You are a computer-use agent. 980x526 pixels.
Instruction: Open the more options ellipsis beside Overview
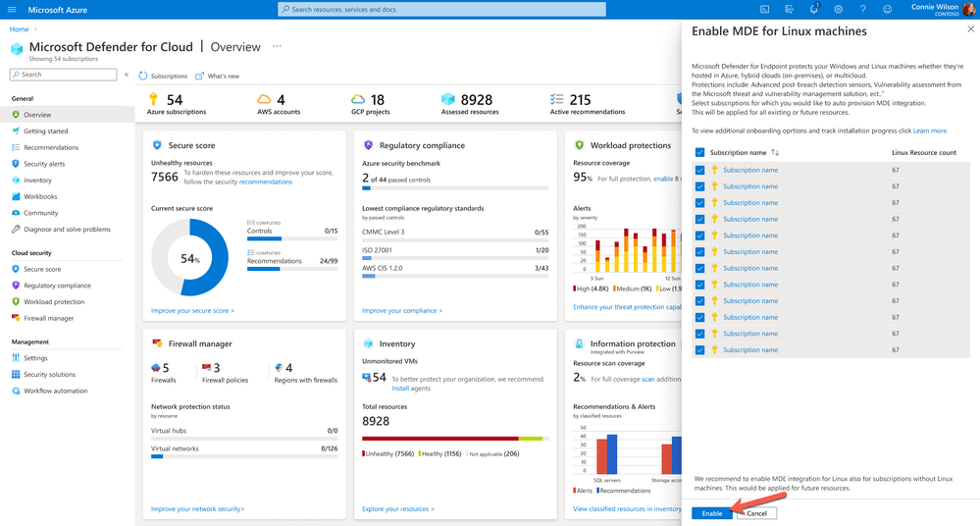pos(277,46)
